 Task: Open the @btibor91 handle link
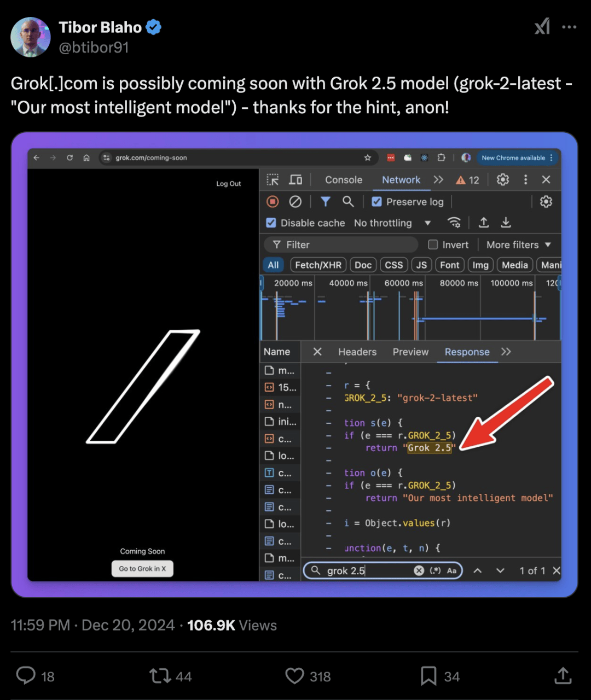point(94,48)
